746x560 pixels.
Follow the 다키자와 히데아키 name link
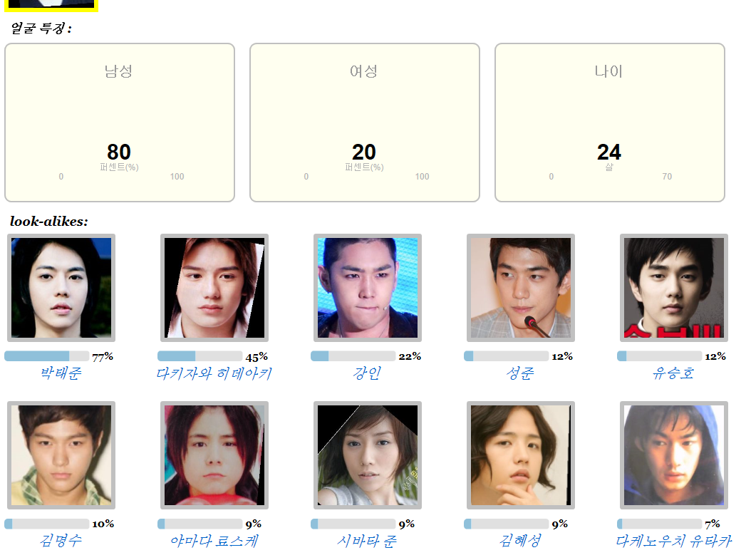[x=214, y=373]
